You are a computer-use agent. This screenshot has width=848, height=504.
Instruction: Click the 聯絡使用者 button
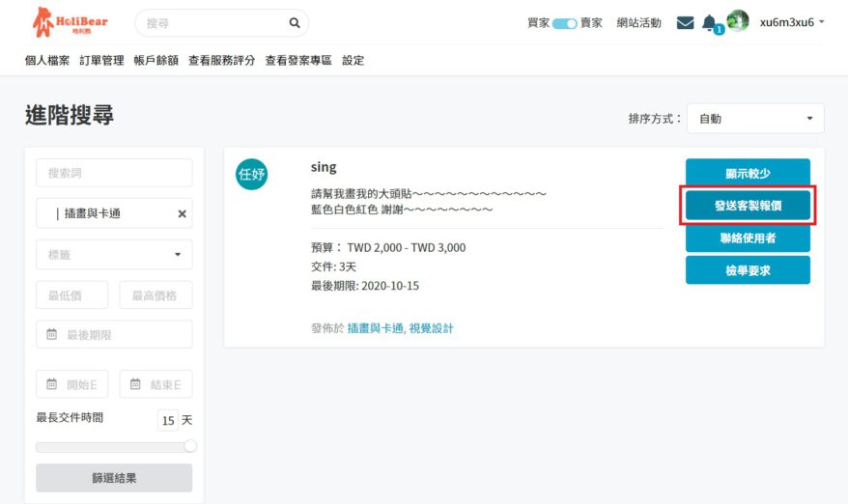click(748, 238)
